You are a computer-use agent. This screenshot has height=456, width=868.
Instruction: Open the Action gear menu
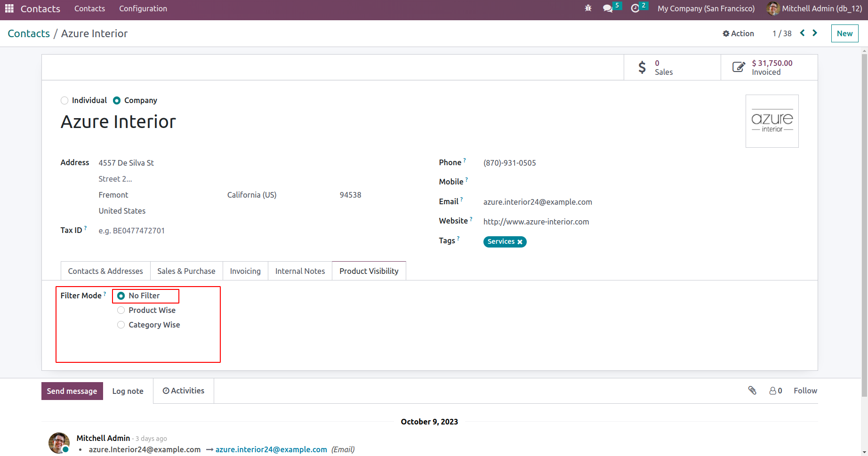(738, 33)
